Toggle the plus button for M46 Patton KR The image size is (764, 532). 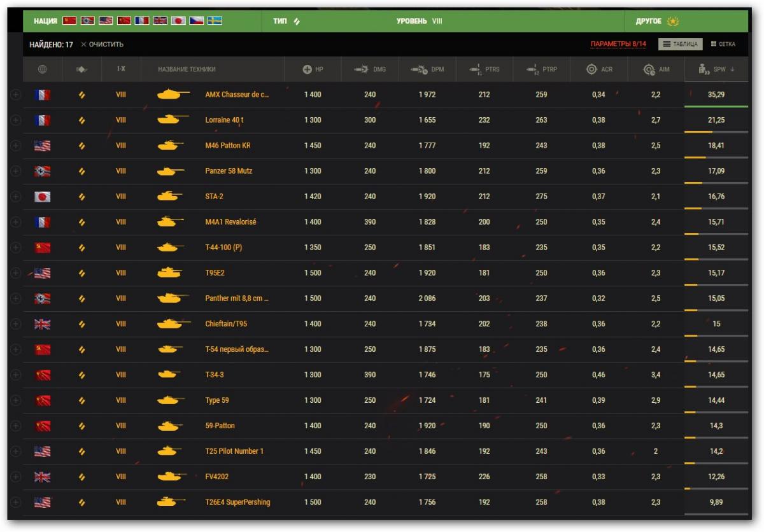16,146
